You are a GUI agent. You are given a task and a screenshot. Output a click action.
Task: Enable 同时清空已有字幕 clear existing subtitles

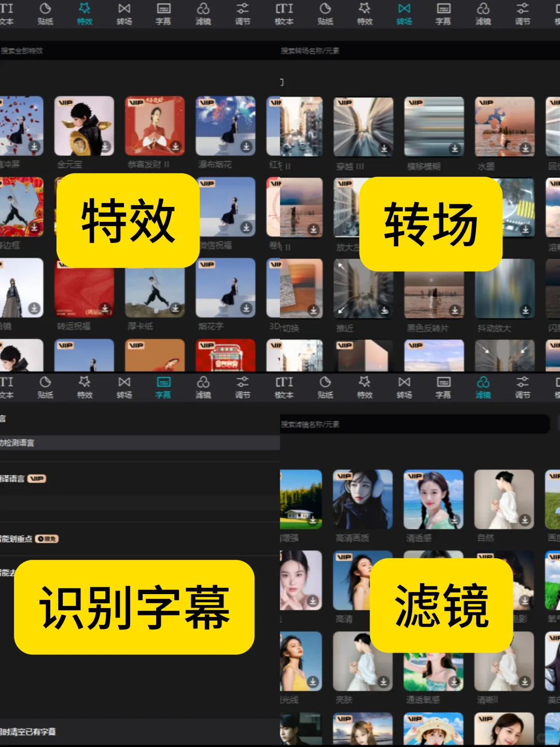point(31,733)
